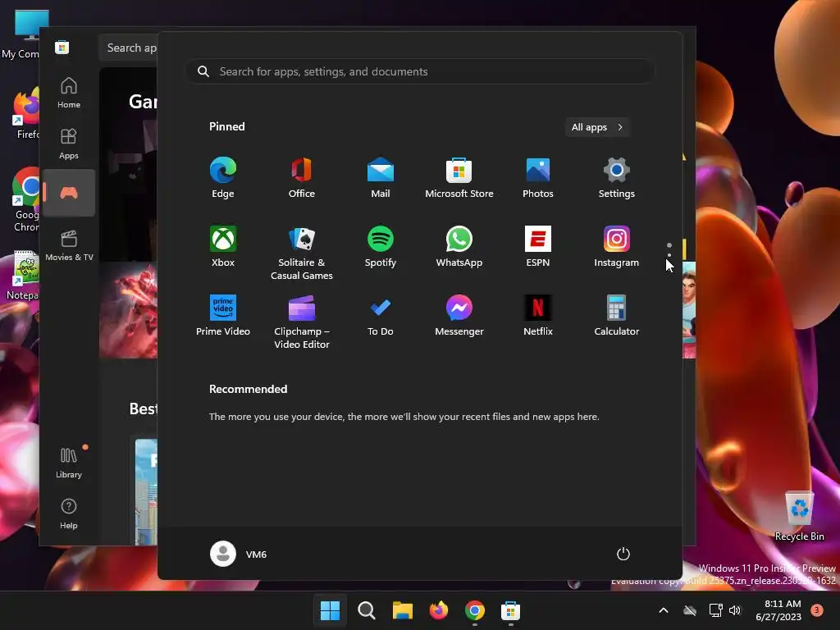Open Library in Microsoft Store sidebar
This screenshot has height=630, width=840.
[x=69, y=463]
